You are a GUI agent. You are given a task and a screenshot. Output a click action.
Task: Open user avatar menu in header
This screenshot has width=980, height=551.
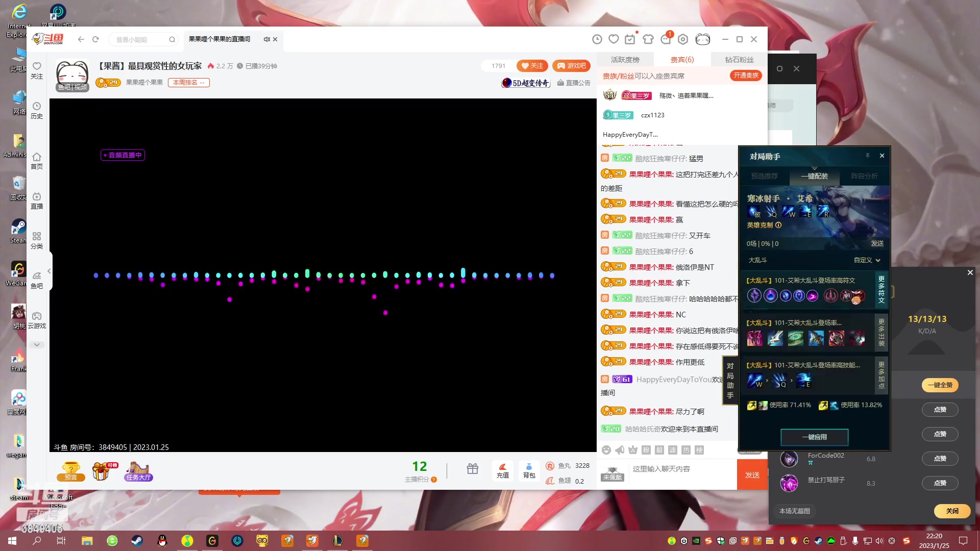point(703,39)
